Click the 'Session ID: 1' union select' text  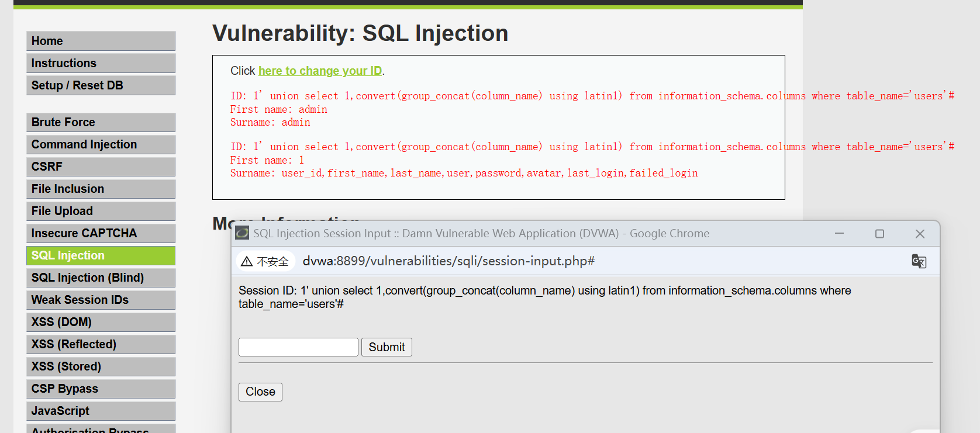tap(545, 297)
